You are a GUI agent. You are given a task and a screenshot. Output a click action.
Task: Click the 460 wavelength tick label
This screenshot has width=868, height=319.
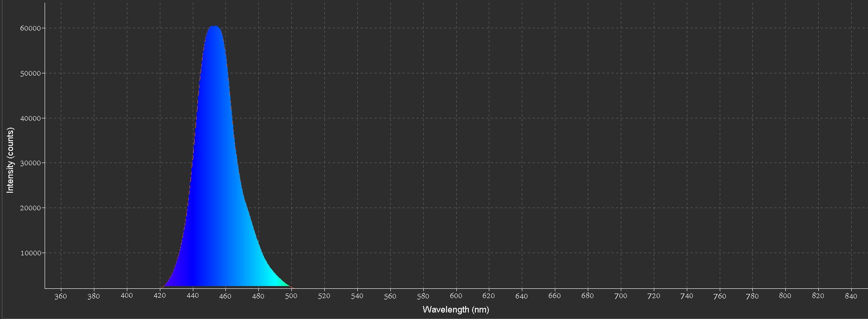(225, 296)
